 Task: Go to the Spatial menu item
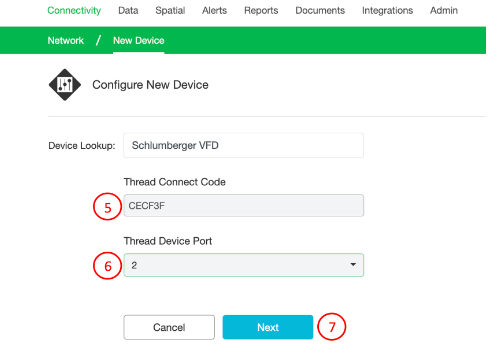click(170, 10)
